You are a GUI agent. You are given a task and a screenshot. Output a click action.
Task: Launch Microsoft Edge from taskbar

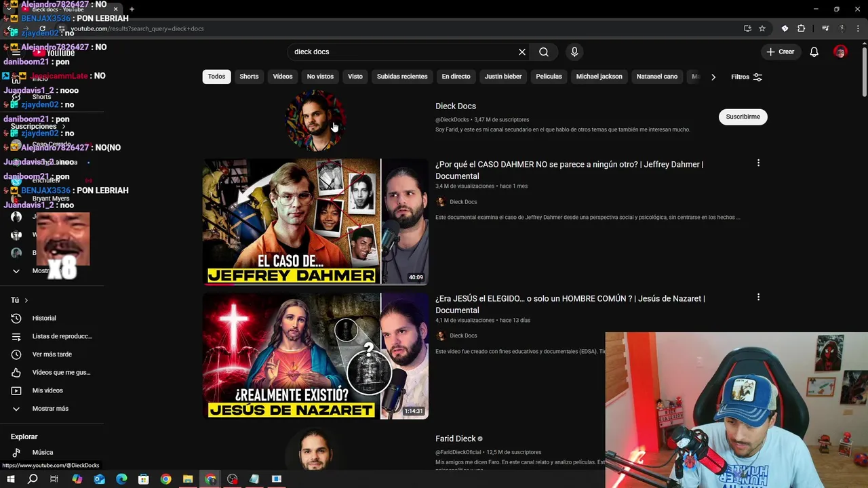point(121,479)
